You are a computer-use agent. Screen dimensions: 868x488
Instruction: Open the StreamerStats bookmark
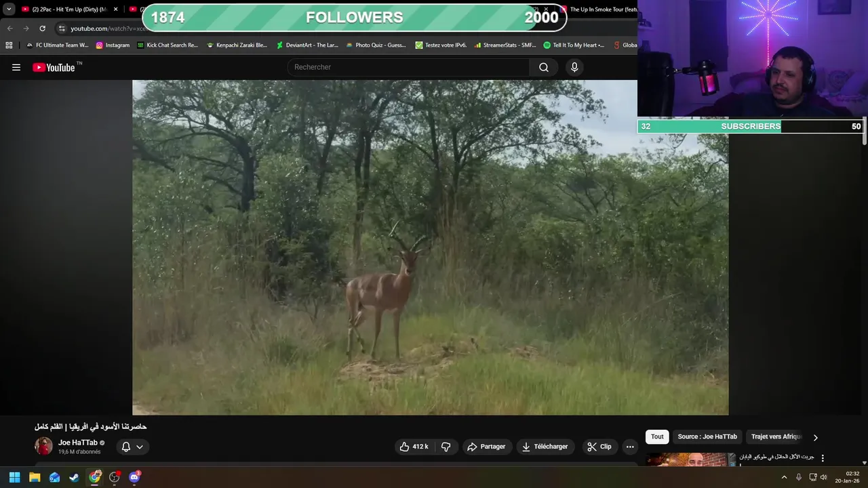[505, 45]
